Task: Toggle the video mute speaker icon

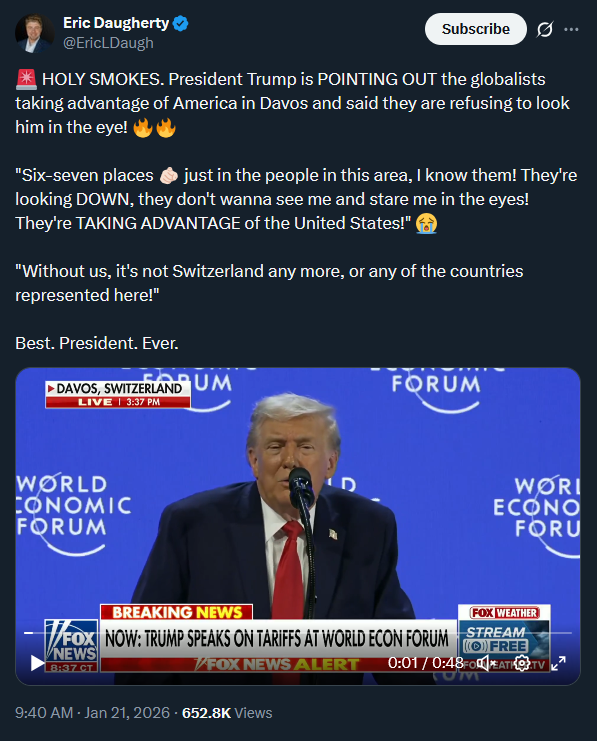Action: 484,663
